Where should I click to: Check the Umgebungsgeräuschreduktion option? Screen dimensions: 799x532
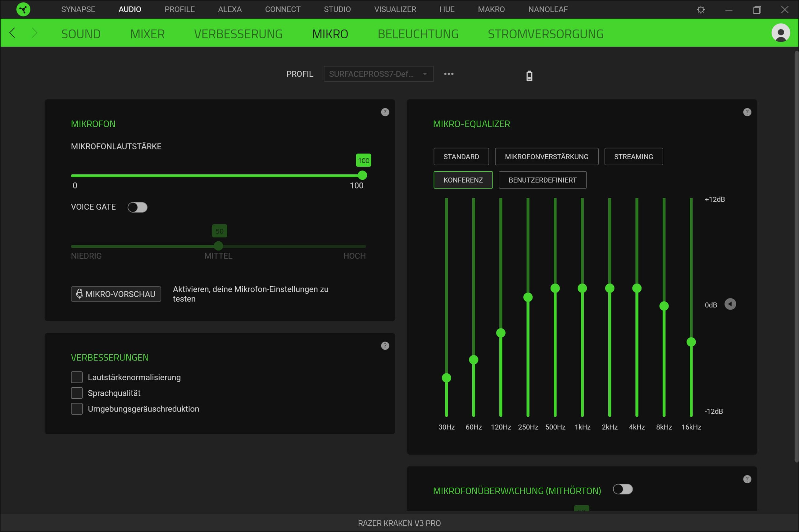tap(77, 408)
